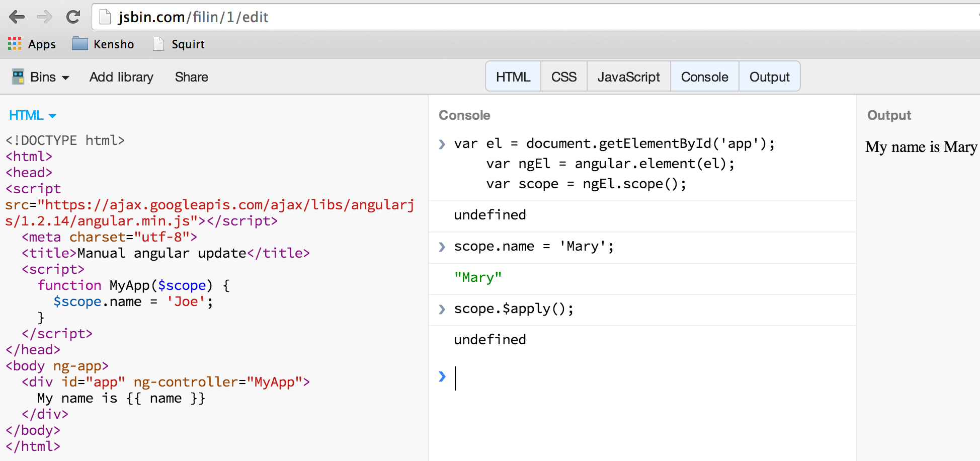
Task: Click the browser back arrow
Action: [17, 17]
